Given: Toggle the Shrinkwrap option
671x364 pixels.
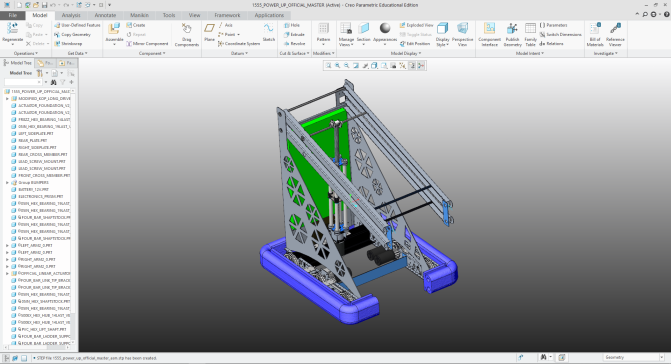Looking at the screenshot, I should coord(68,44).
